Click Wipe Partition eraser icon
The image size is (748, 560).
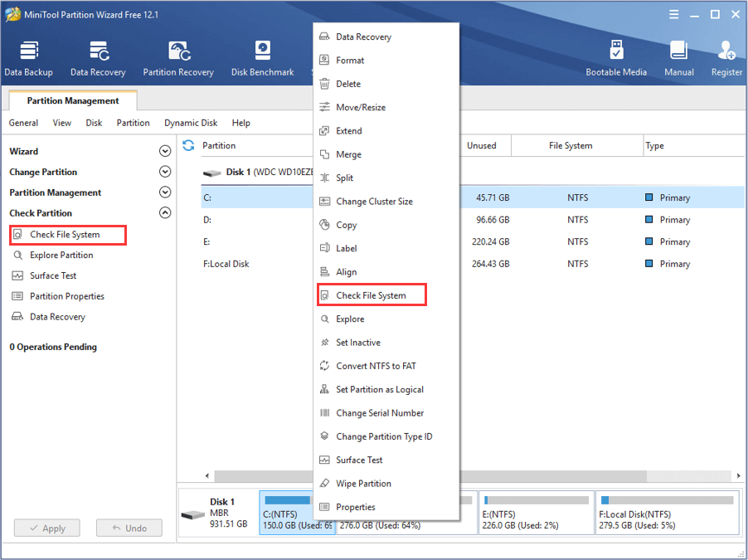point(324,483)
